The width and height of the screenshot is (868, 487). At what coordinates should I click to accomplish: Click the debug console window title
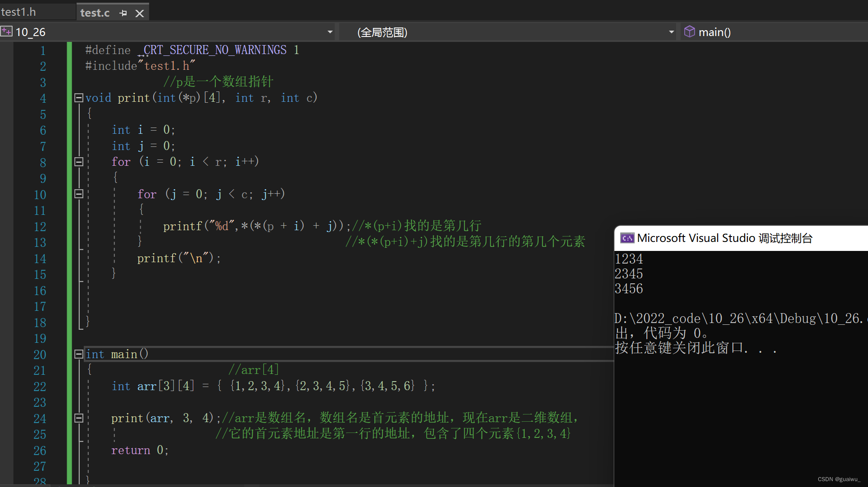(x=725, y=238)
